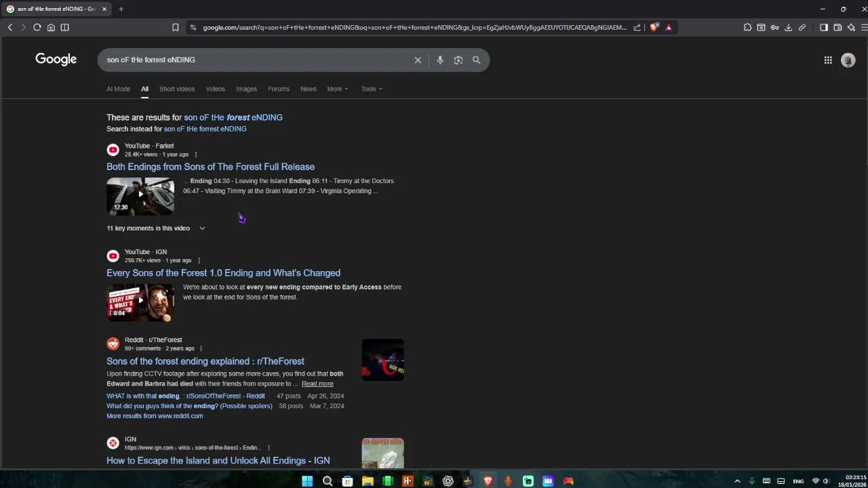Open the browser home page icon
Screen dimensions: 868x488
pos(51,27)
